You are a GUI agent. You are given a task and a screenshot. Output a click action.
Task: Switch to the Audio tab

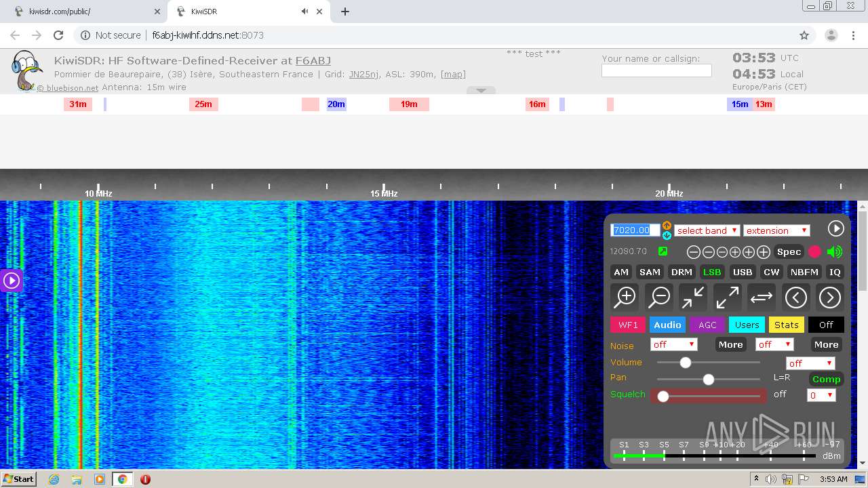(x=667, y=325)
